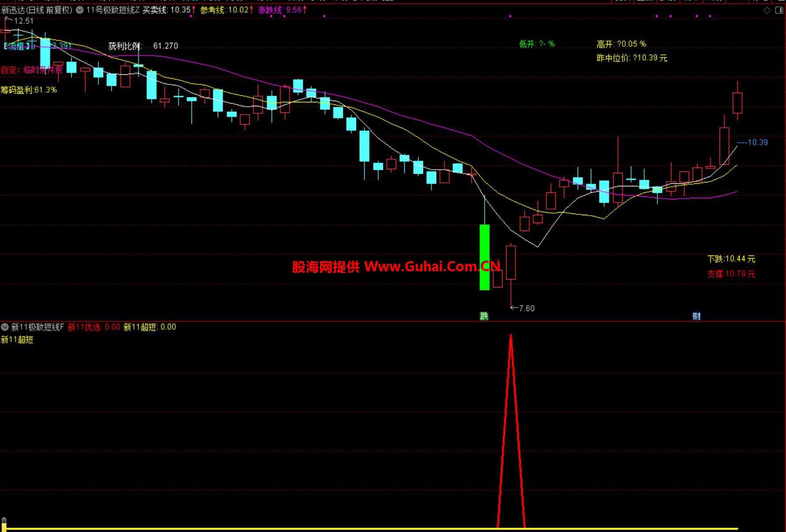The width and height of the screenshot is (786, 532).
Task: Click the 参考线: 10.02 value
Action: coord(227,10)
